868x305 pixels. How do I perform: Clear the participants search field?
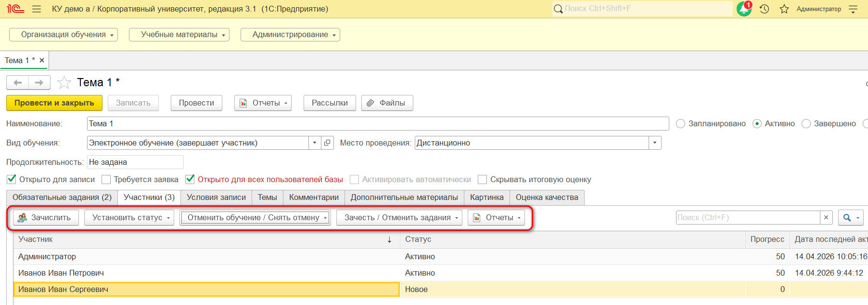[826, 217]
